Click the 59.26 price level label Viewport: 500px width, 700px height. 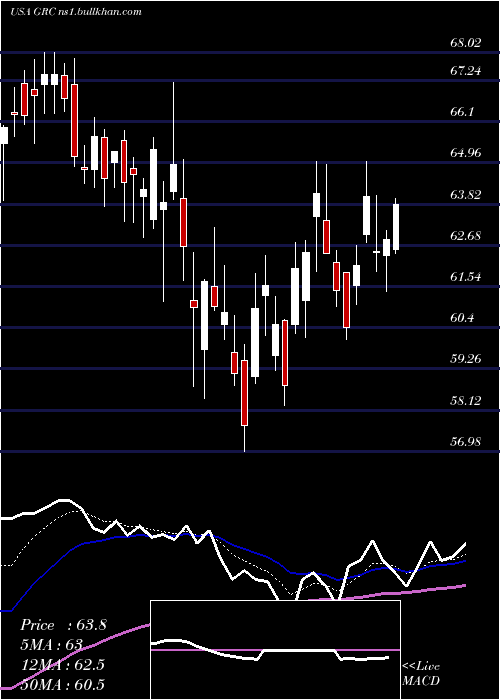(x=466, y=358)
